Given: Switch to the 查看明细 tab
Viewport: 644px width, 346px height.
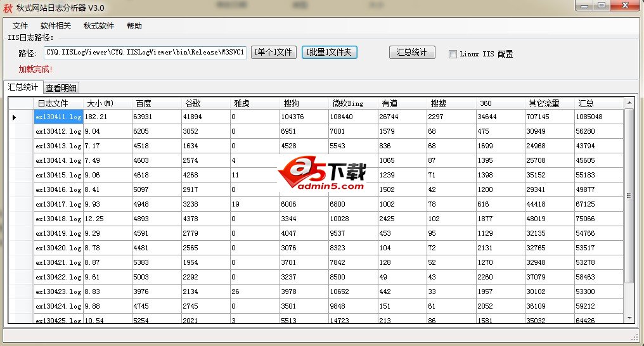Looking at the screenshot, I should click(61, 88).
